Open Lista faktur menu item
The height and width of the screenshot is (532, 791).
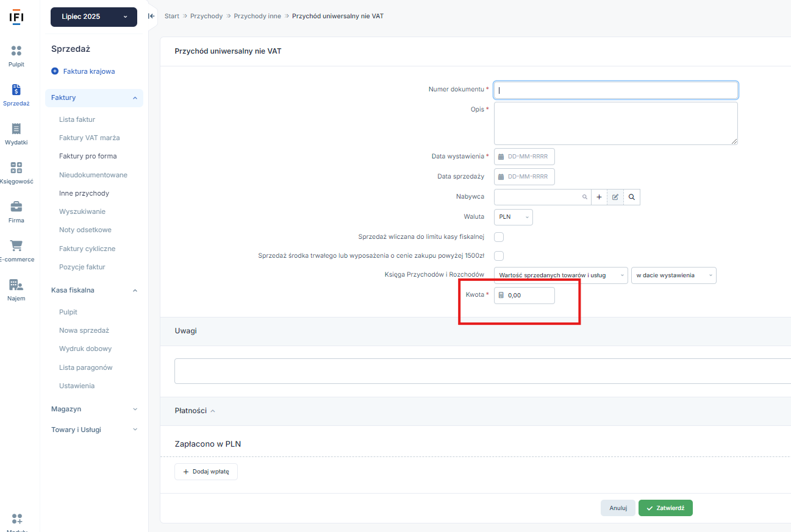(77, 119)
